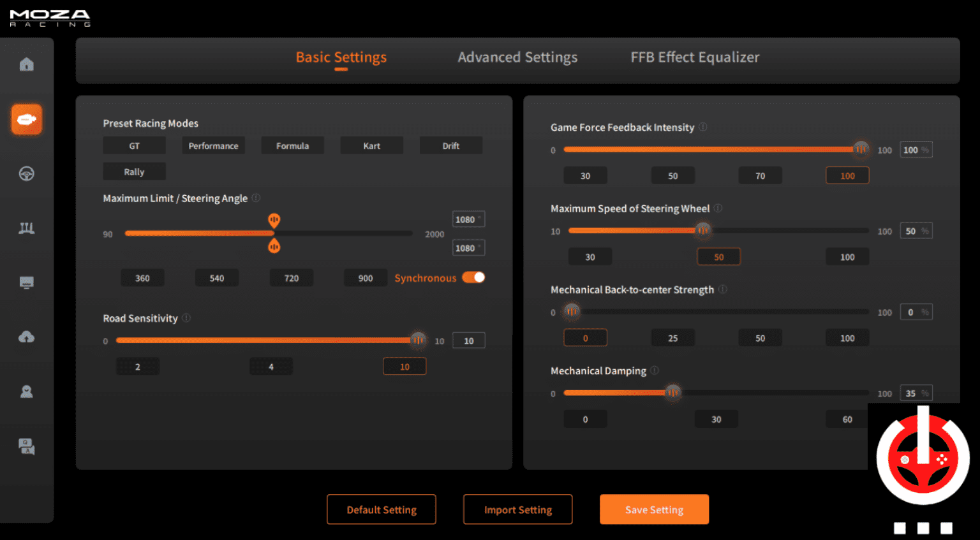Show info for Game Force Feedback Intensity
Image resolution: width=980 pixels, height=540 pixels.
703,127
